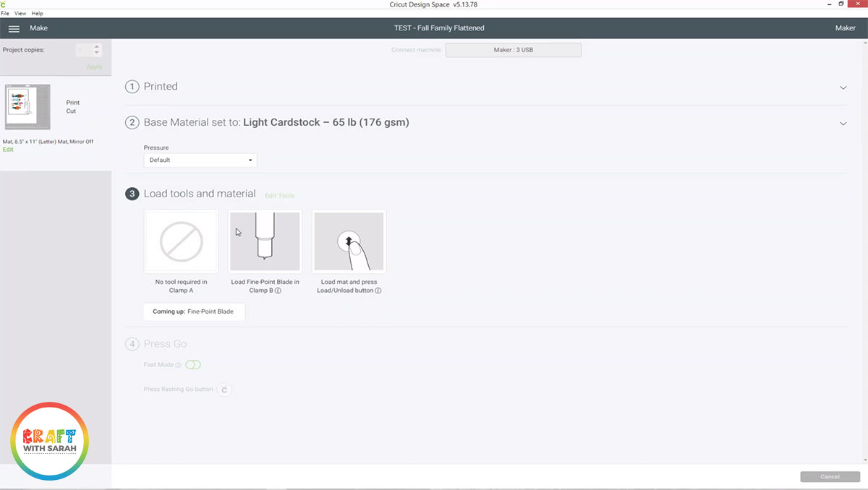The image size is (868, 490).
Task: Click the Load tools and material heading
Action: point(200,194)
